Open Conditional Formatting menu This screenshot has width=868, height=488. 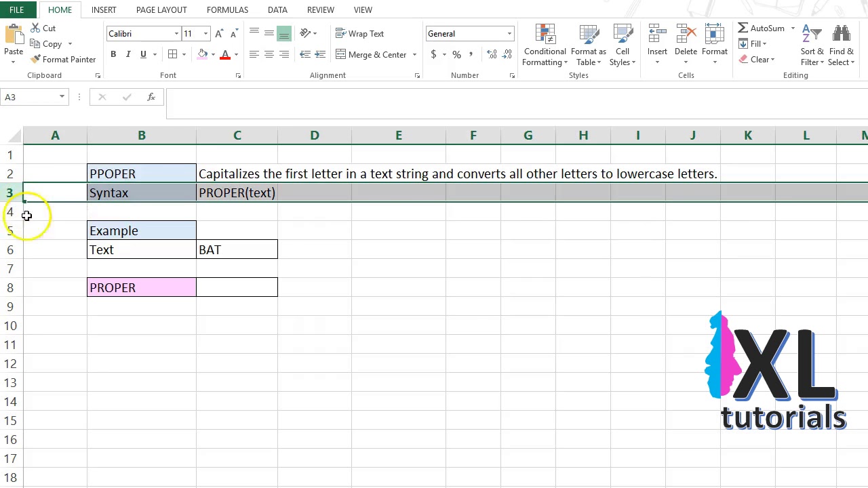tap(545, 45)
